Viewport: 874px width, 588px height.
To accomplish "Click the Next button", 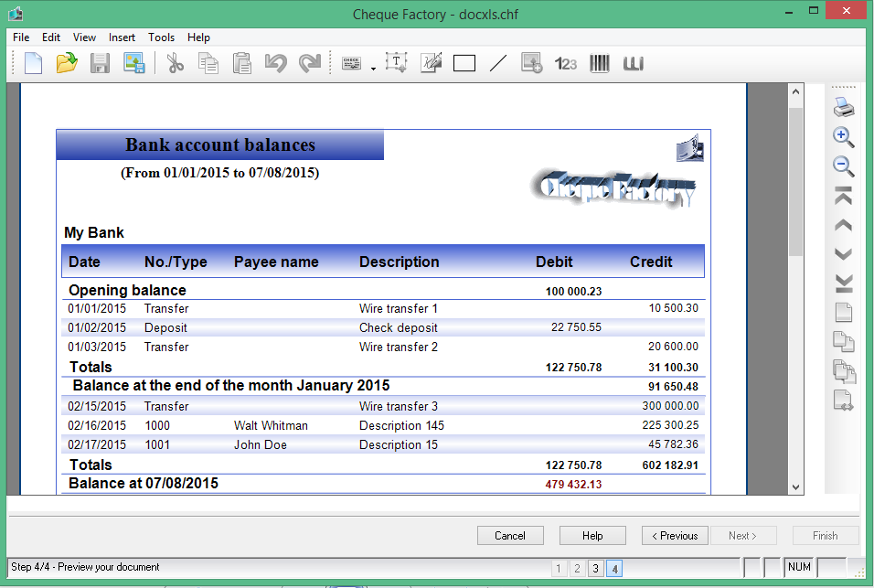I will pyautogui.click(x=742, y=536).
